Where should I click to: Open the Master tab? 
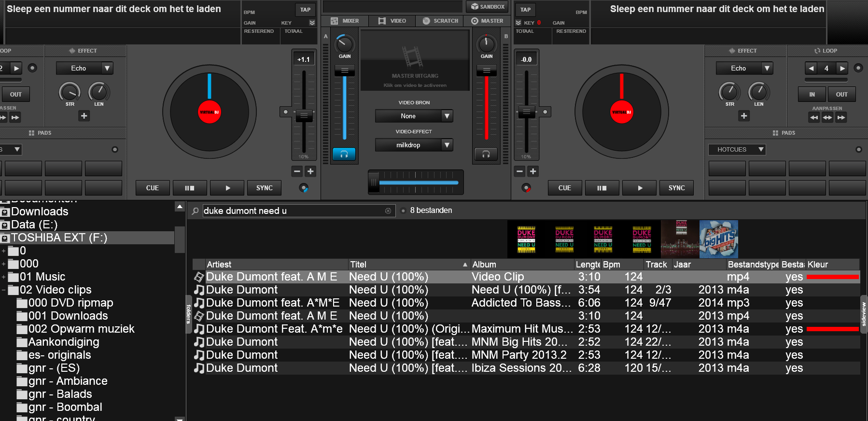[x=487, y=21]
